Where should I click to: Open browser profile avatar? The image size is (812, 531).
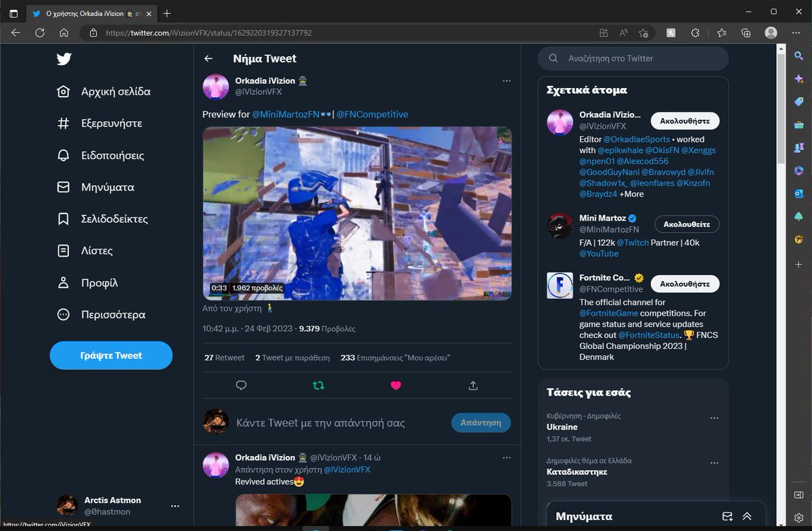tap(771, 33)
